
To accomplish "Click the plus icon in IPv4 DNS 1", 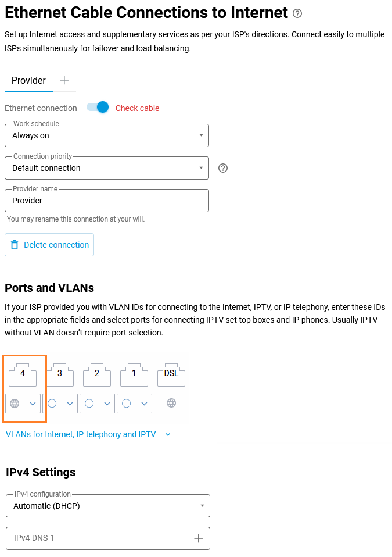I will 198,538.
